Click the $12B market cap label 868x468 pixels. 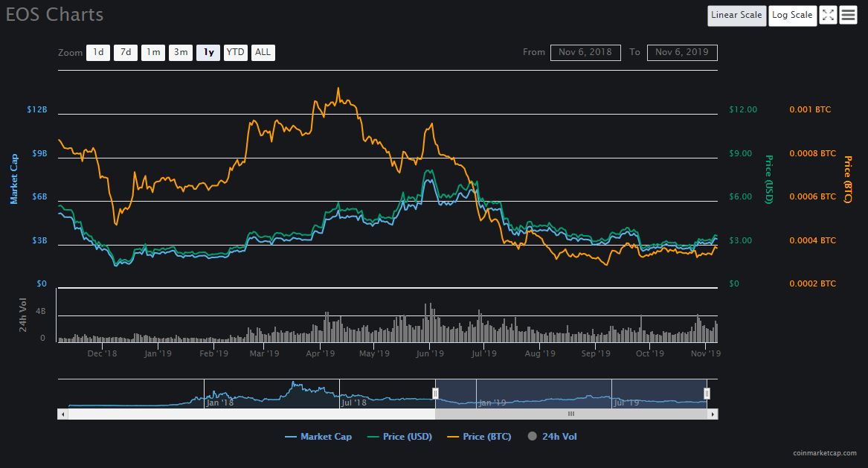[x=37, y=109]
